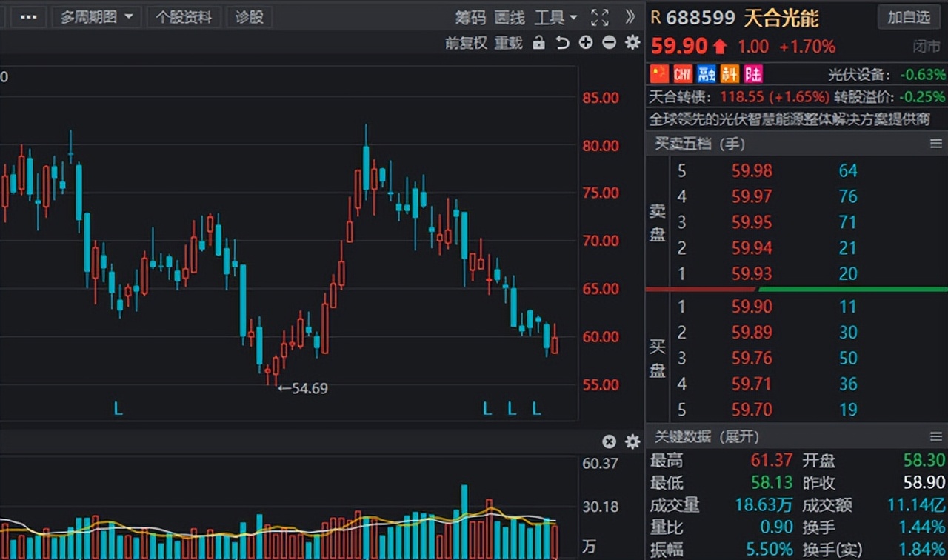Close the volume indicator sub-chart
This screenshot has height=560, width=948.
(x=609, y=441)
